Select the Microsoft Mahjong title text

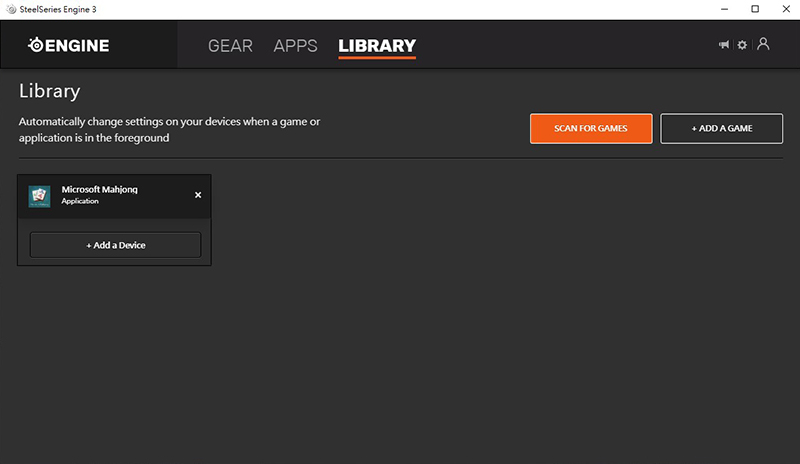(x=101, y=189)
